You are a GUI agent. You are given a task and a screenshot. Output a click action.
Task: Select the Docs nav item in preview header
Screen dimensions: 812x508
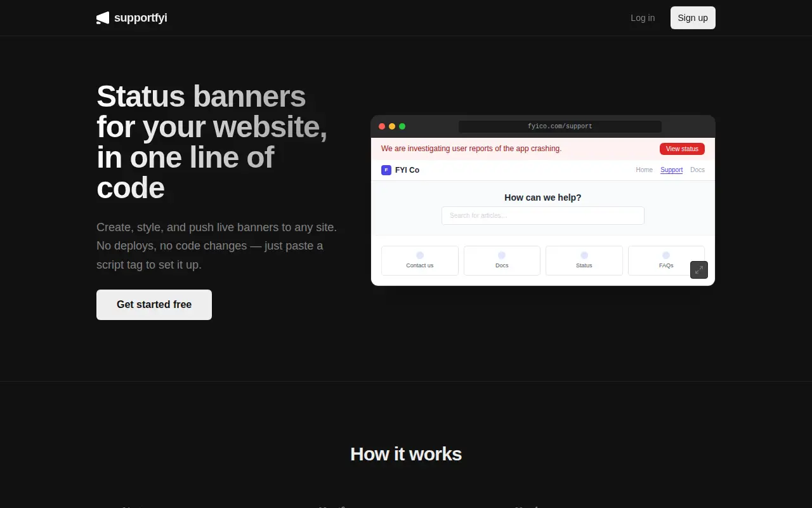tap(697, 170)
